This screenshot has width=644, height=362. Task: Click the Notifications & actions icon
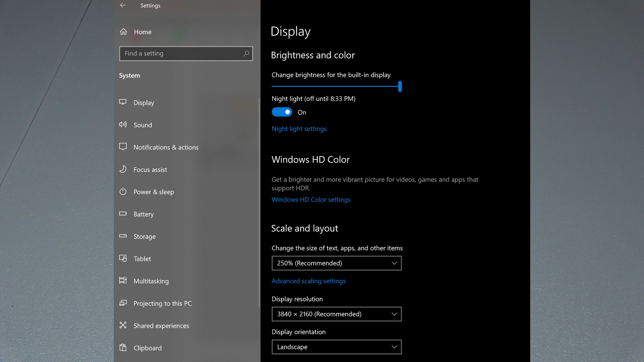point(123,147)
